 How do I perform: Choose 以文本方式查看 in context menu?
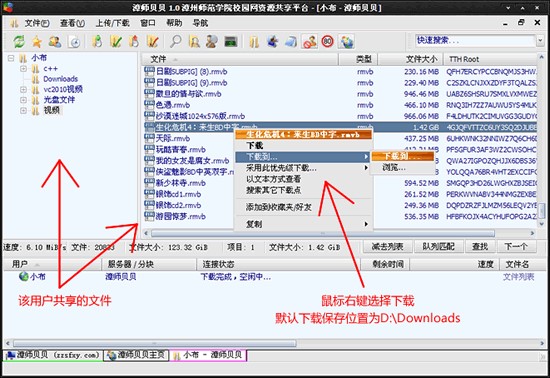[x=303, y=179]
